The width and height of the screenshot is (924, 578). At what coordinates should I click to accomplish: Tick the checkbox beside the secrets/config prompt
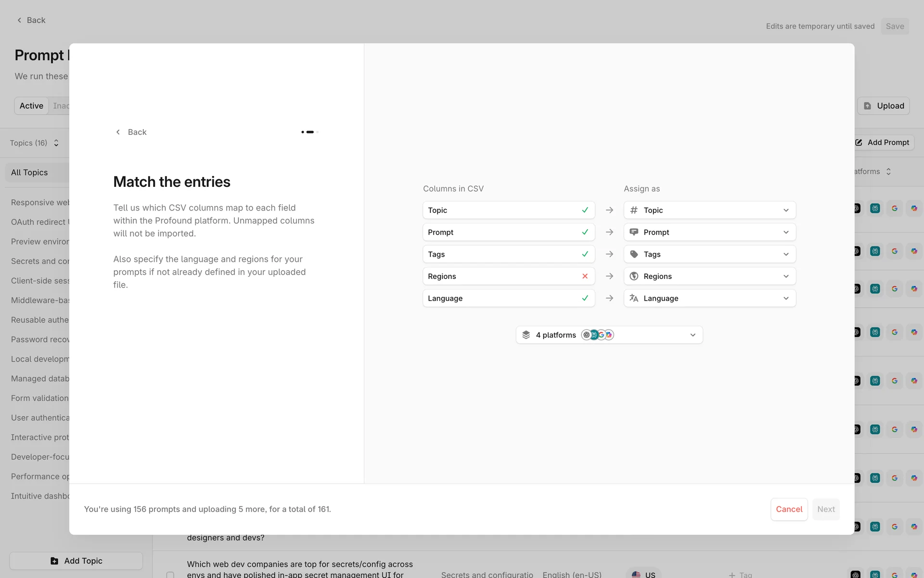pyautogui.click(x=170, y=574)
